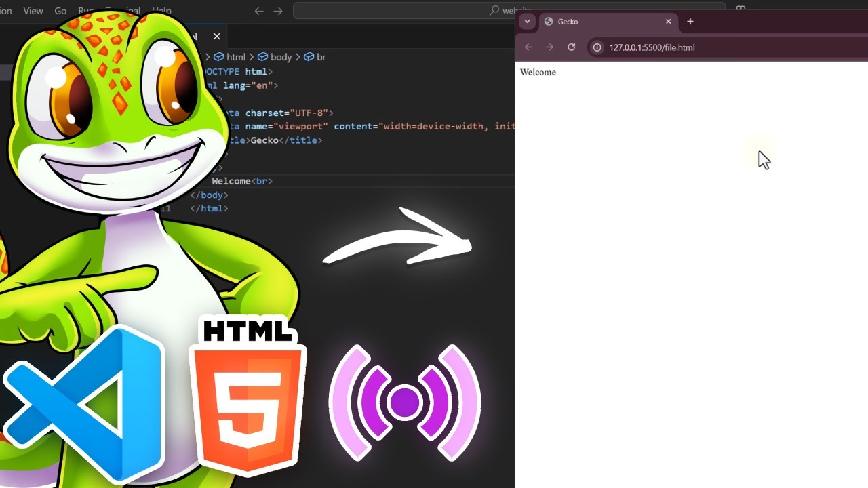
Task: Click the </body> closing tag line
Action: (210, 195)
